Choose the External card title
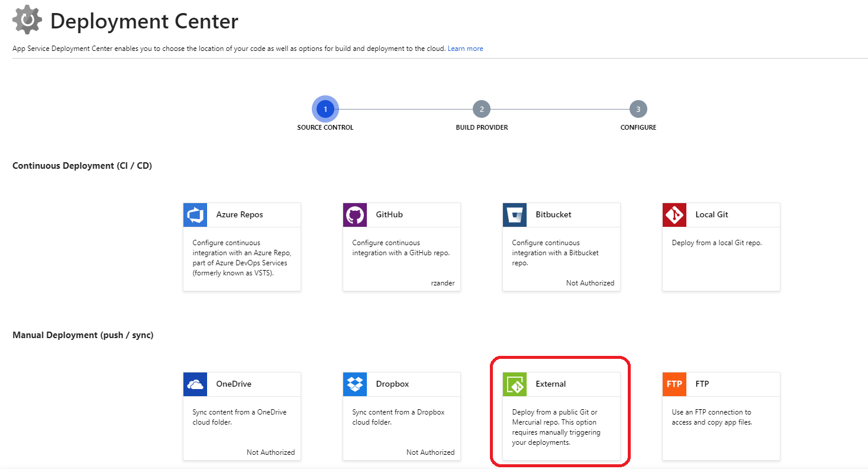The width and height of the screenshot is (868, 469). (551, 384)
